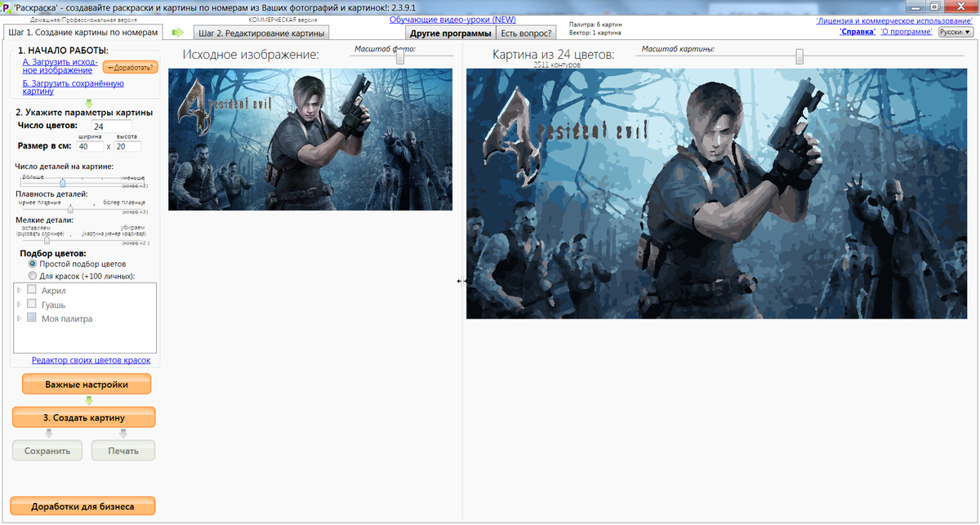Toggle the 'Моя палитра' checkbox
The image size is (980, 525).
[x=32, y=318]
